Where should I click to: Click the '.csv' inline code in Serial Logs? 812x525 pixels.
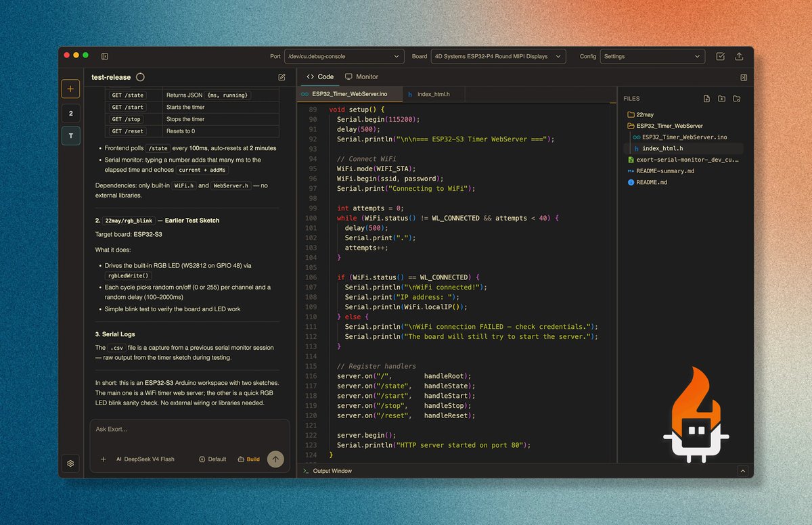pos(116,348)
